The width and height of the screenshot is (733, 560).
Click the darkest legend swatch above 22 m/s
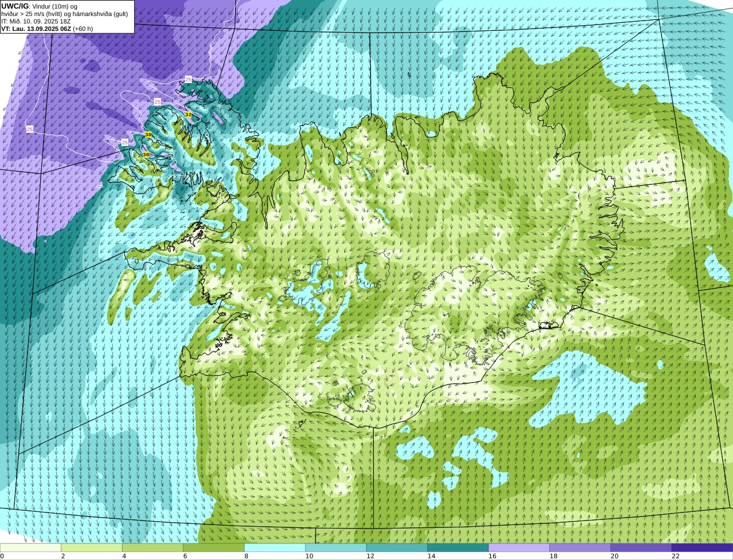702,547
